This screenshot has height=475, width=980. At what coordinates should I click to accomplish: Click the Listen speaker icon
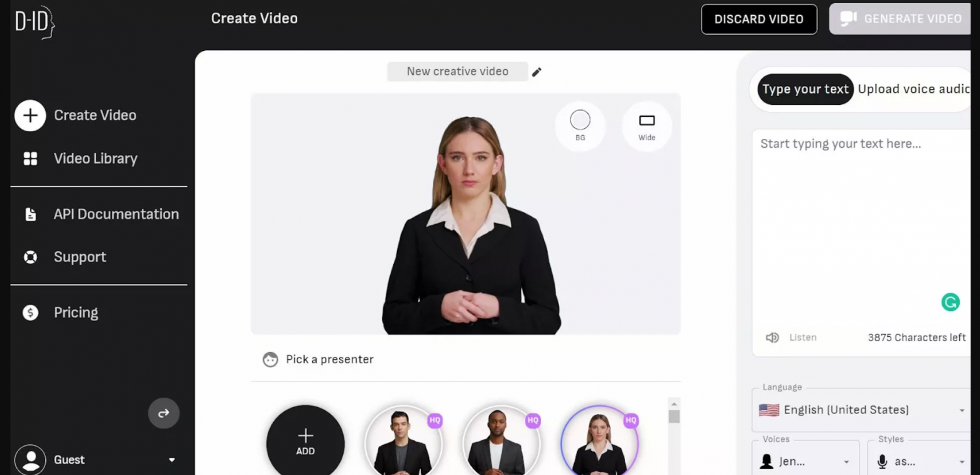(x=772, y=337)
